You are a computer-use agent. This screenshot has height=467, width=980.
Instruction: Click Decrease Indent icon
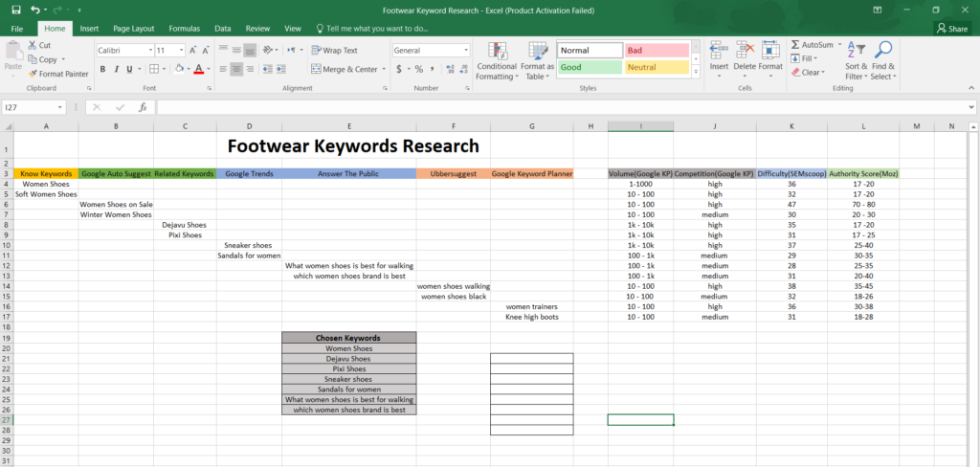(x=268, y=70)
